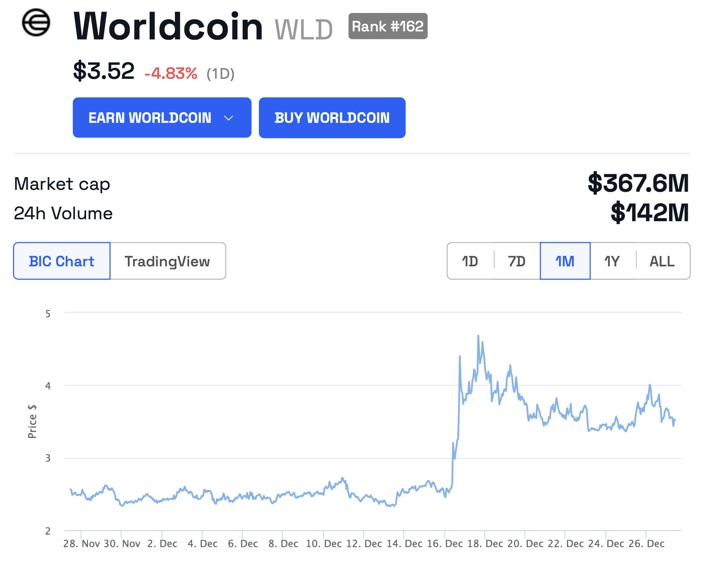
Task: Click the WLD ticker symbol
Action: [304, 29]
